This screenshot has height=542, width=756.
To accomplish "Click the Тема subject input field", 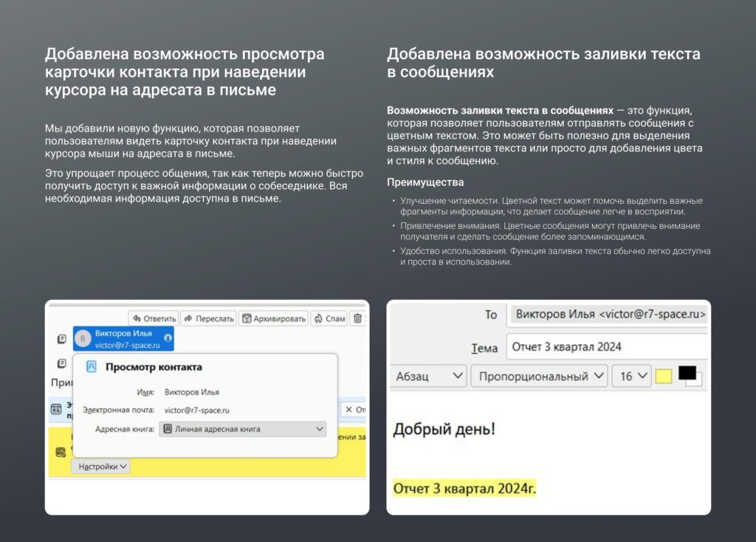I will click(x=605, y=346).
